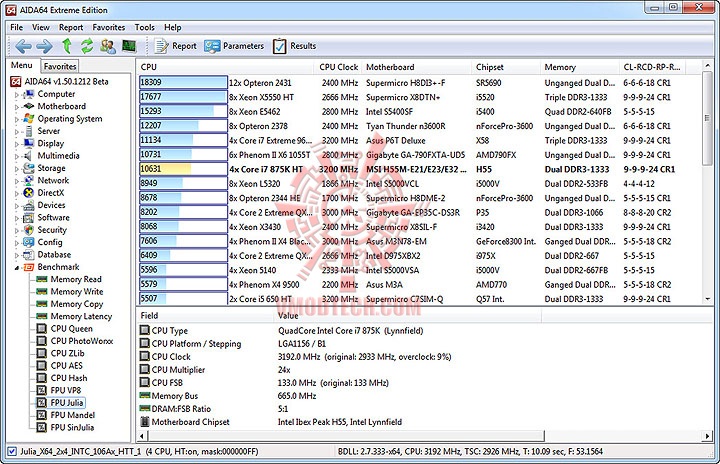
Task: Click the green up arrow toolbar icon
Action: point(67,46)
